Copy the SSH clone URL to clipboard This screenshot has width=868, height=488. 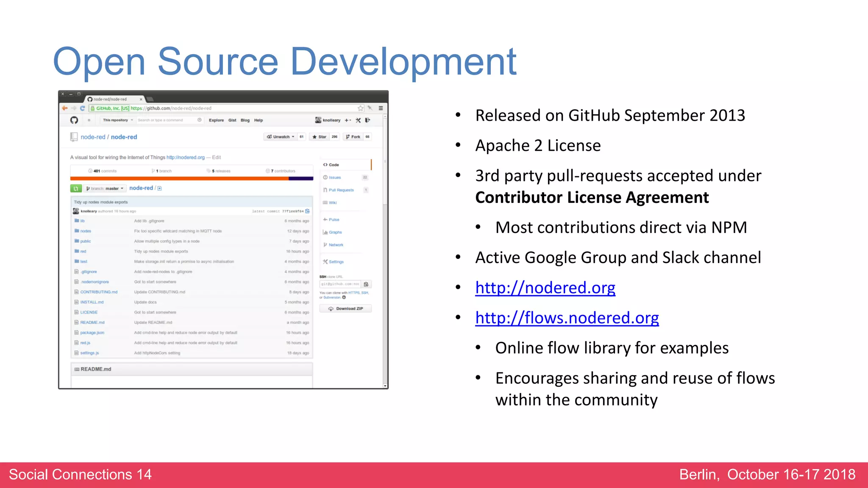366,284
